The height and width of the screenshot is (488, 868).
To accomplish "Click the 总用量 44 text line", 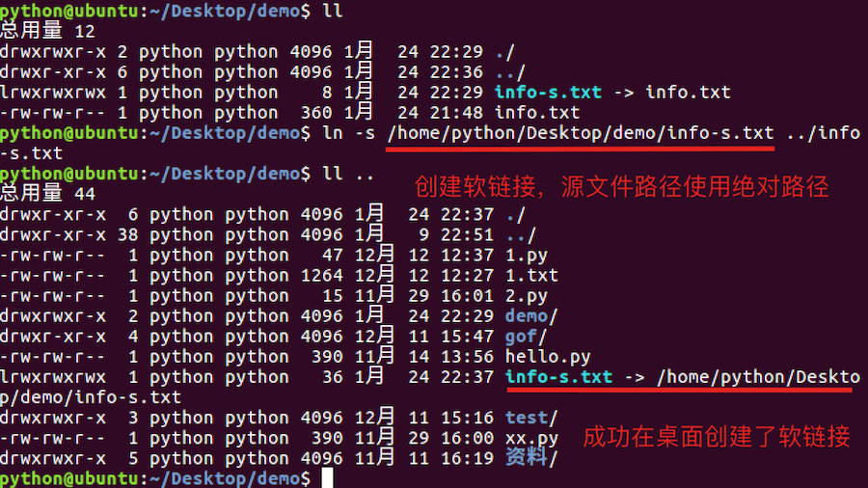I will [x=47, y=194].
